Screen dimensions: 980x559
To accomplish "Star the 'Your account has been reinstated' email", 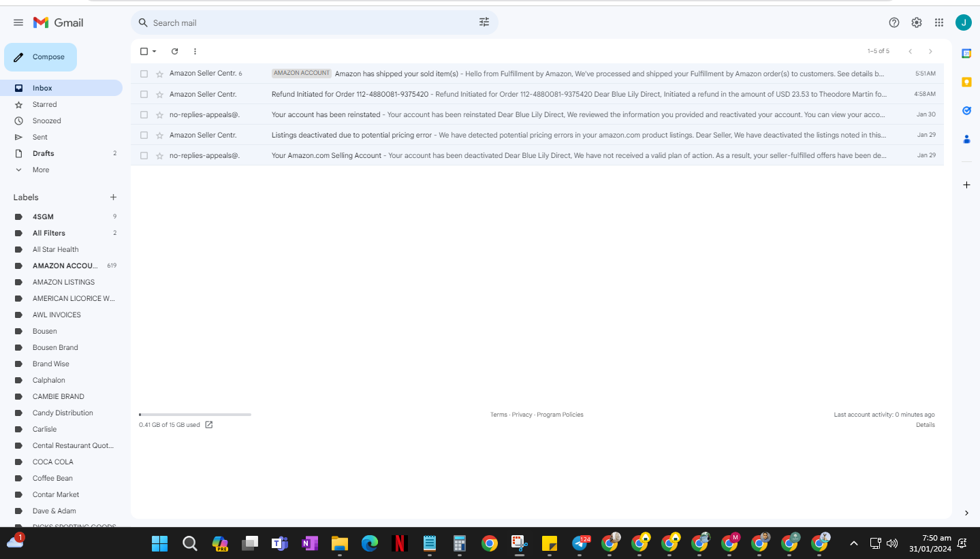I will pyautogui.click(x=159, y=114).
